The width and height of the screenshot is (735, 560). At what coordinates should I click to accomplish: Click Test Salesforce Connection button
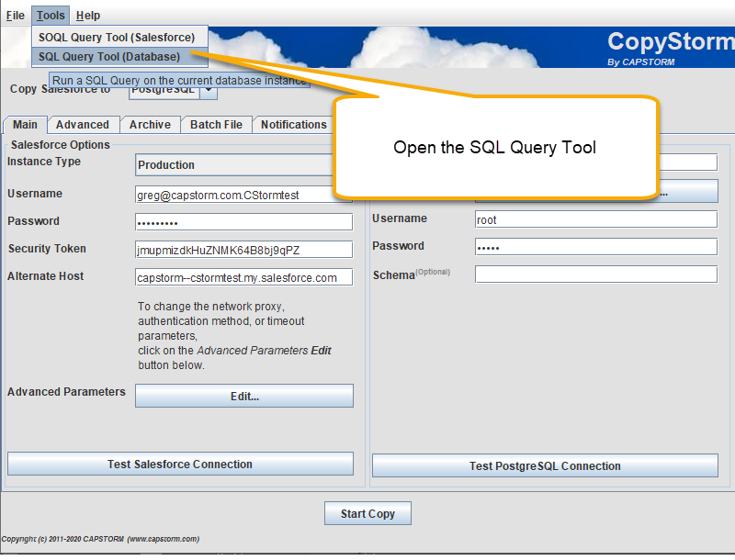180,464
